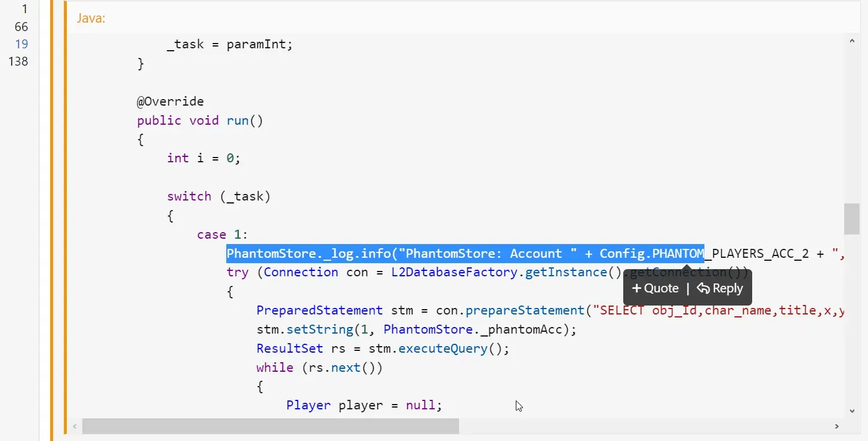This screenshot has width=868, height=441.
Task: Click the 'int i = 0;' line
Action: pyautogui.click(x=204, y=158)
